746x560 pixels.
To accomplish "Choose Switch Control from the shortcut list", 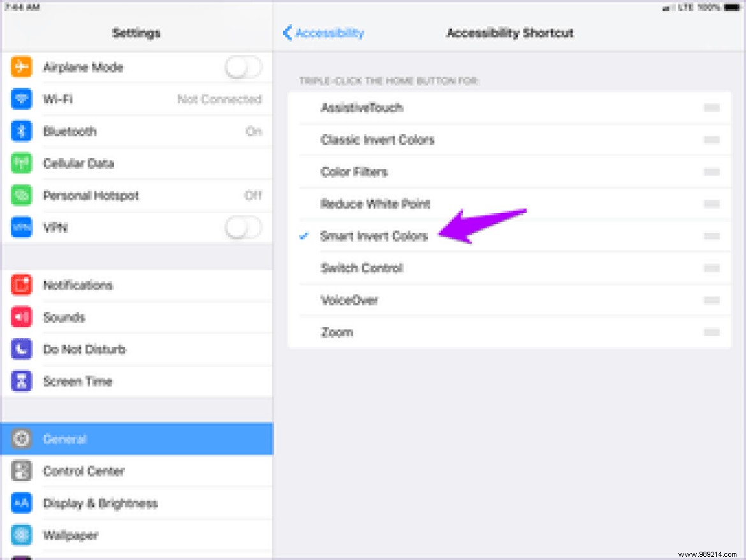I will (362, 268).
